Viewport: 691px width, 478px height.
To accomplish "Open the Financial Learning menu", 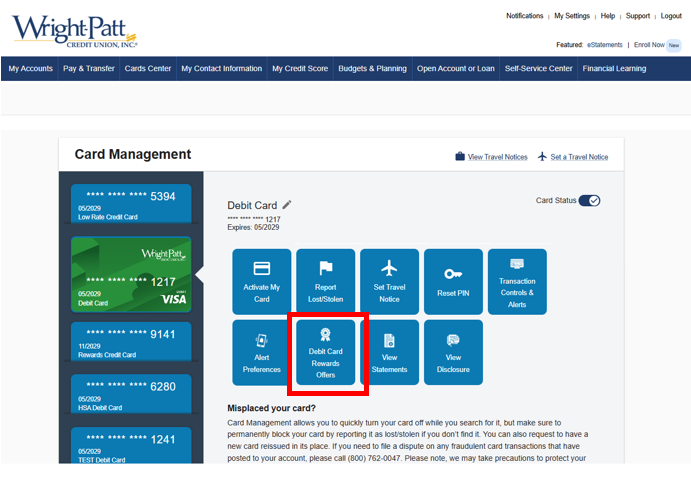I will pos(614,68).
